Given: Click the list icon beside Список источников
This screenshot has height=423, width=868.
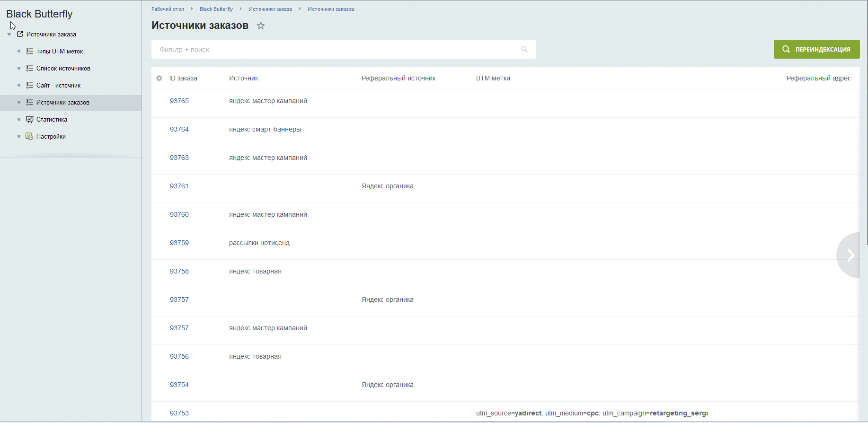Looking at the screenshot, I should [x=30, y=68].
